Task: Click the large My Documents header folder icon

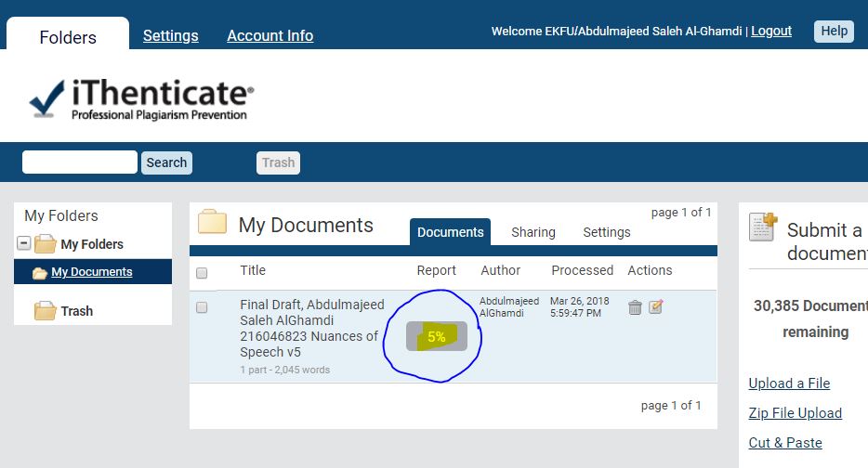Action: coord(213,222)
